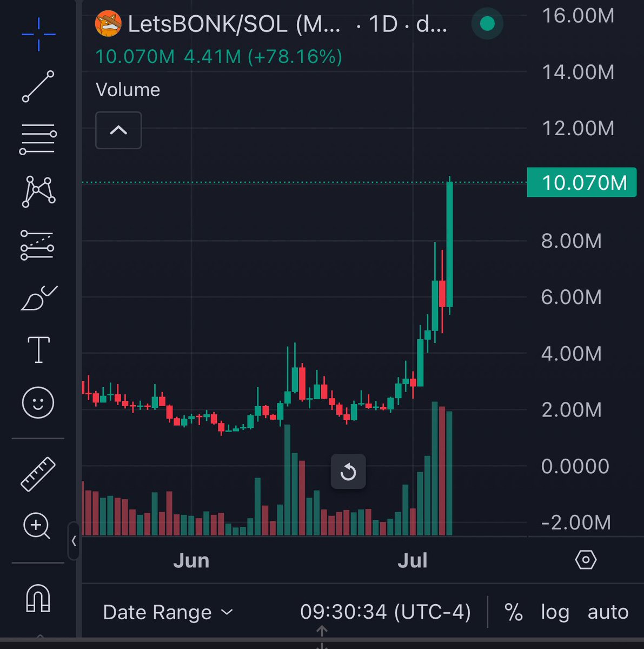Toggle the magnet mode tool
The height and width of the screenshot is (649, 644).
tap(38, 599)
